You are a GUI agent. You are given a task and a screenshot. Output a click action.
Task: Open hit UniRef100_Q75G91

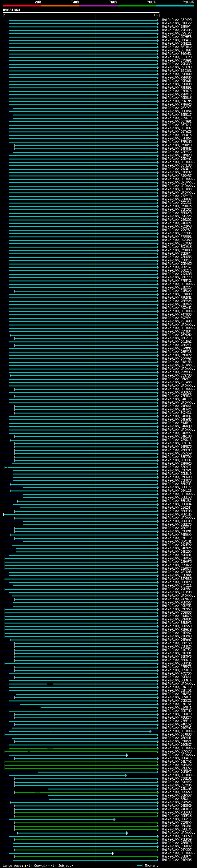click(x=177, y=60)
